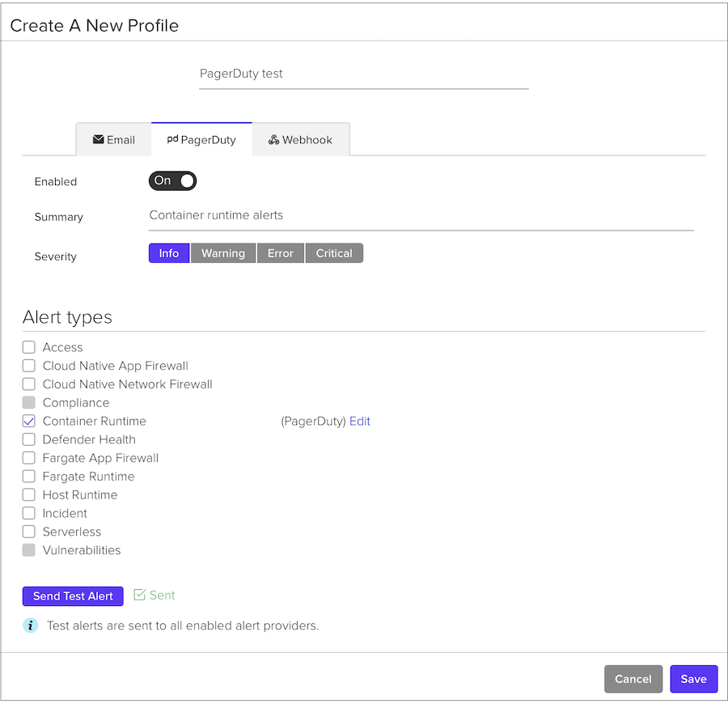Viewport: 728px width, 704px height.
Task: Enable the Access alert type checkbox
Action: coord(29,347)
